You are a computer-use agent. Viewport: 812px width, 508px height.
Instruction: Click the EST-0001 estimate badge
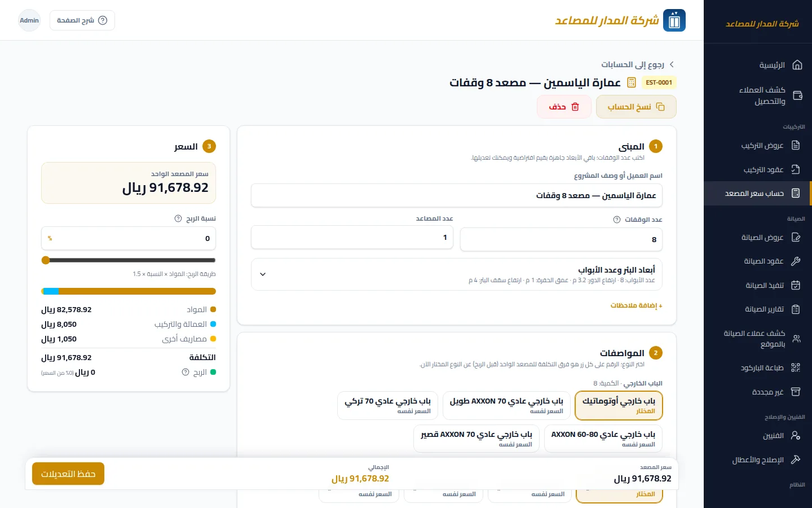(x=659, y=82)
